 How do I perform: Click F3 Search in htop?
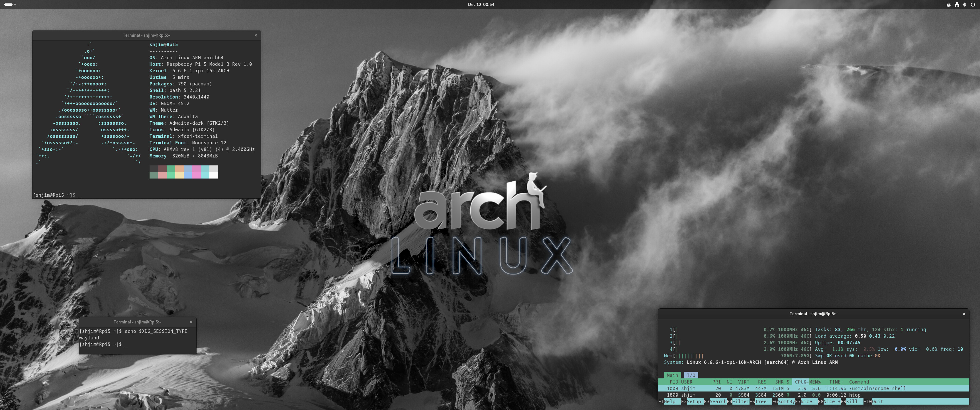(715, 401)
